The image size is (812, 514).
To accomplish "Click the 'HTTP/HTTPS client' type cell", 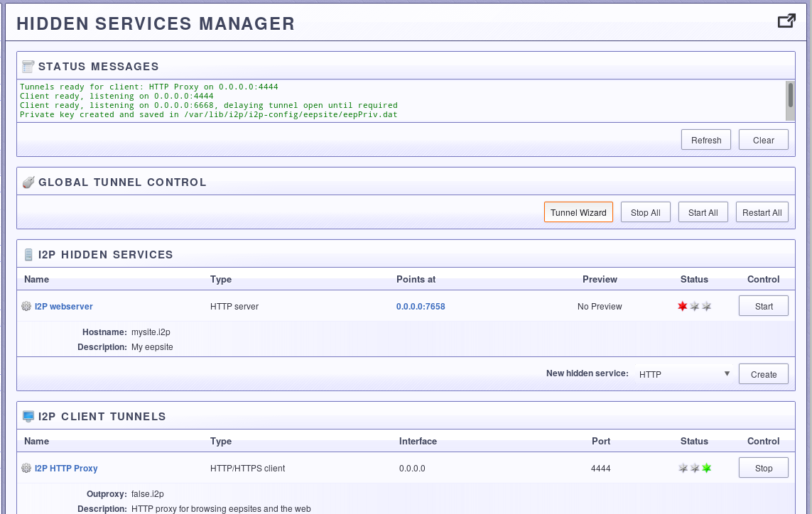I will [x=247, y=469].
